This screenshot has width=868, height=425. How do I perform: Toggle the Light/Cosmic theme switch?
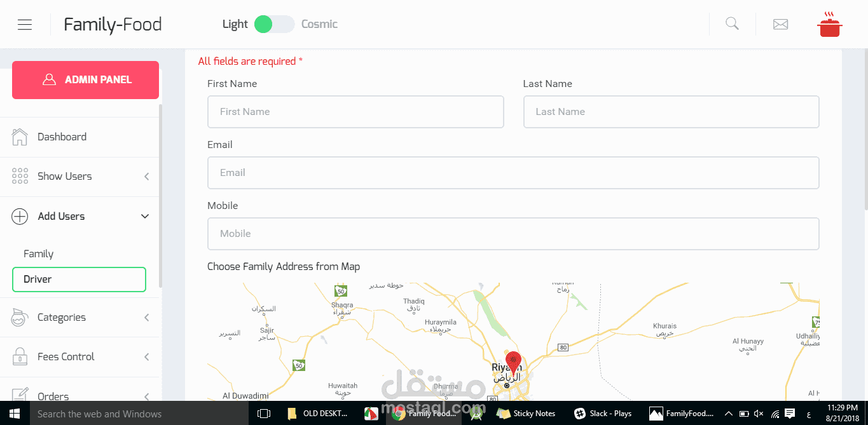click(274, 24)
